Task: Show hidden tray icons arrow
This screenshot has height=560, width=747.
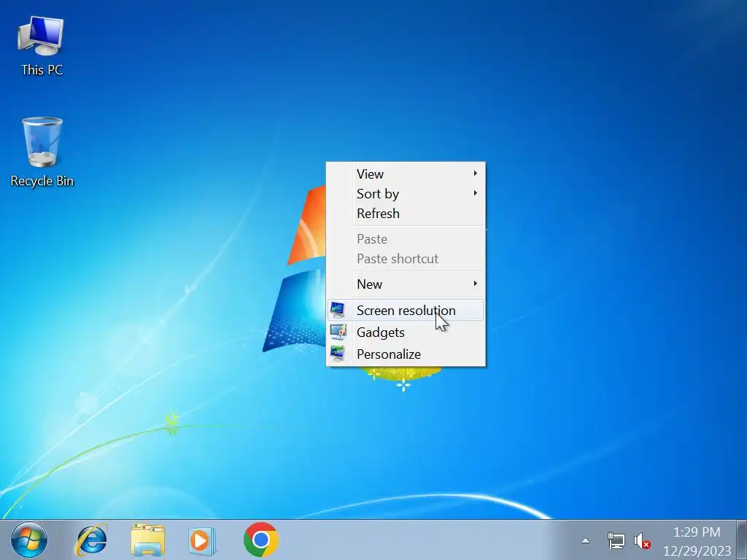Action: (x=586, y=540)
